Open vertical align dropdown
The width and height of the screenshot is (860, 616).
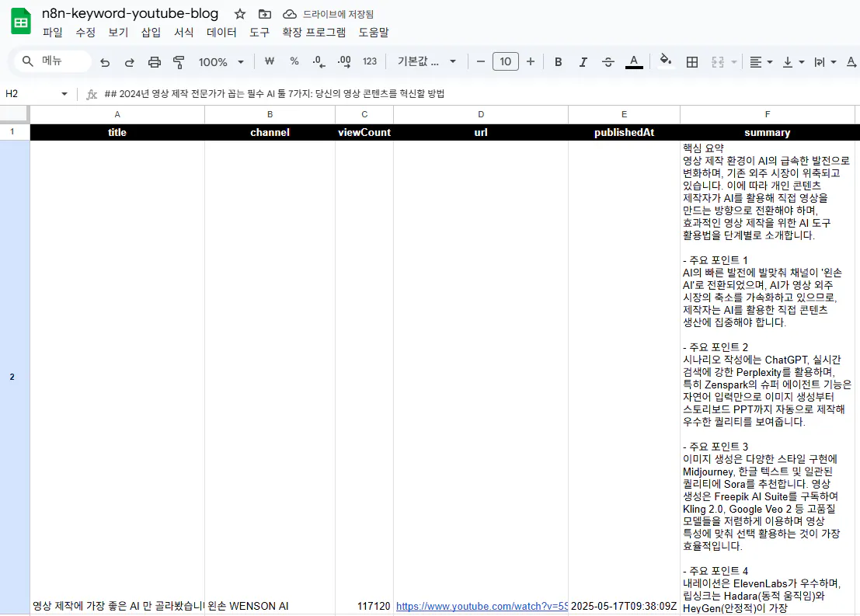click(793, 62)
